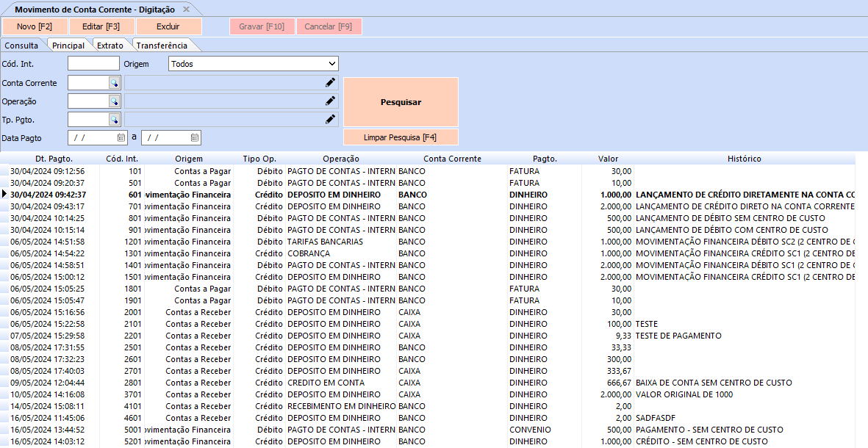
Task: Select the row with Cód. Int. 2801
Action: pos(294,383)
